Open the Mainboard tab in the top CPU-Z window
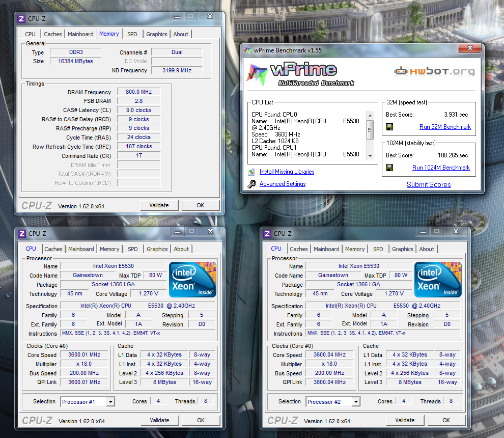 pos(80,34)
